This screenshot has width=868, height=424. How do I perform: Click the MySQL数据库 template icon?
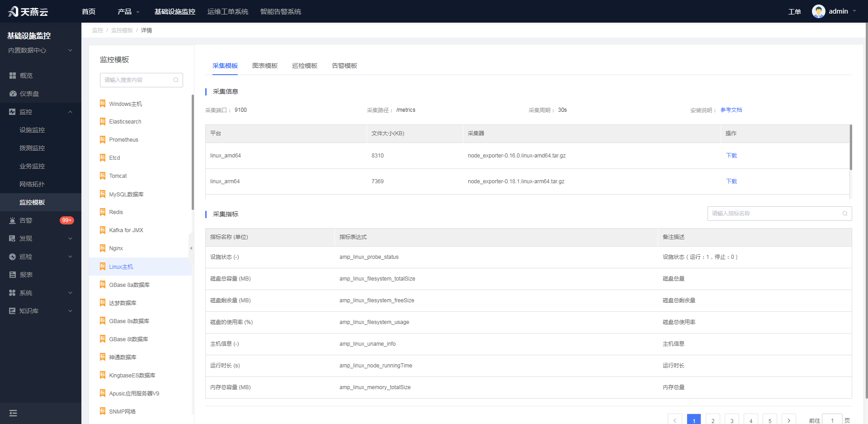pos(103,194)
